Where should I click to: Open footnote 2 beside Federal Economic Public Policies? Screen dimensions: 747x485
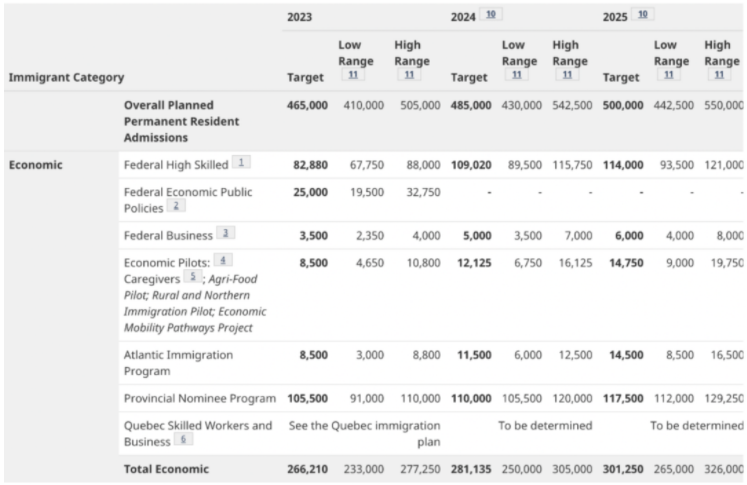[176, 205]
